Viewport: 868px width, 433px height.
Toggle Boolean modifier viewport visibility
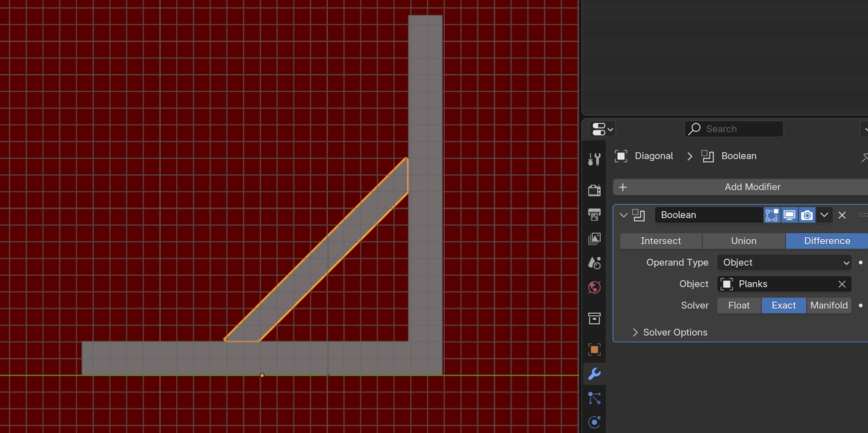789,215
